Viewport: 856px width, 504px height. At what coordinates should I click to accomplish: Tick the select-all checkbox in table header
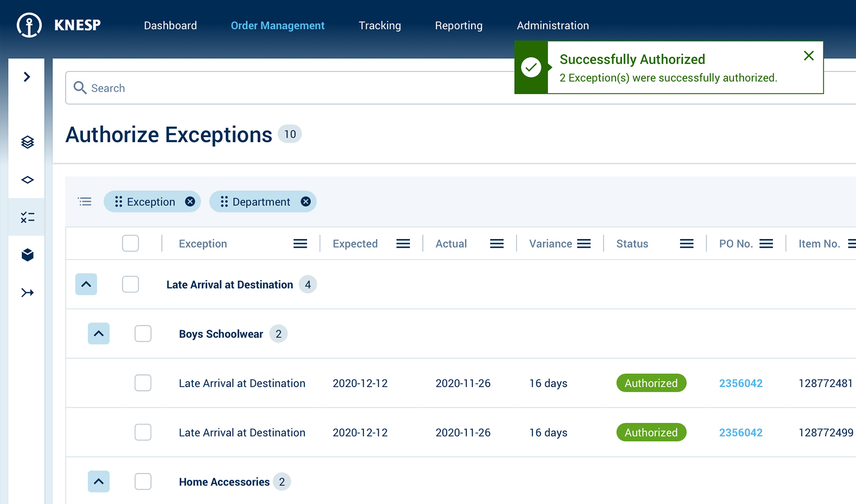(130, 244)
